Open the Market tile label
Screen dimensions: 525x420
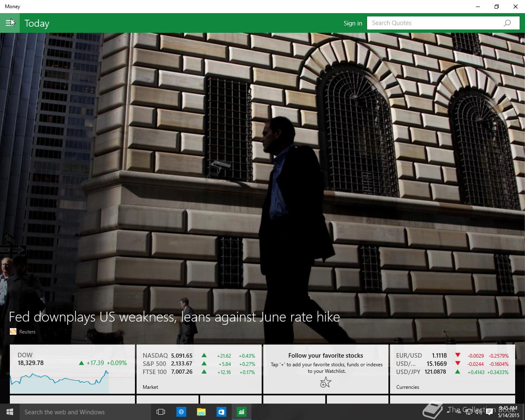click(150, 387)
